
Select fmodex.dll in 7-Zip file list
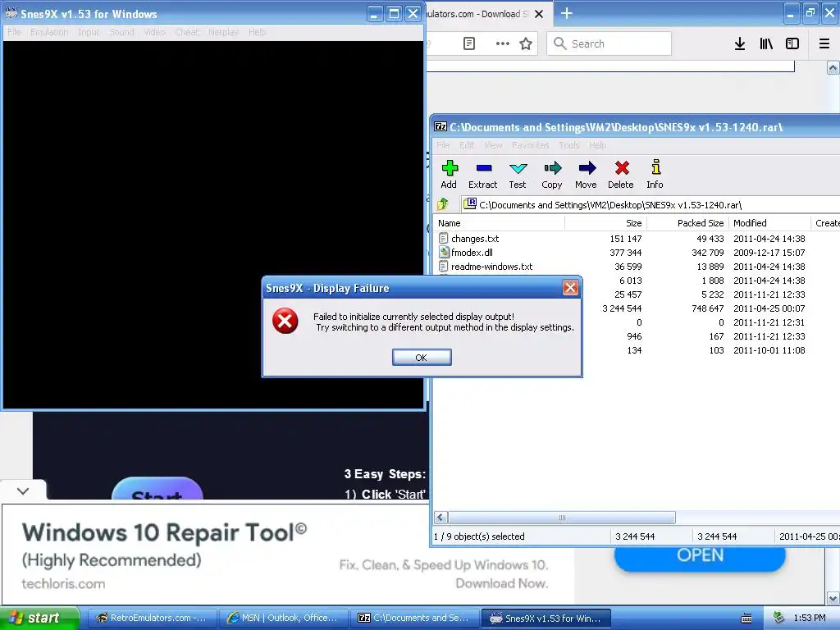pos(472,253)
